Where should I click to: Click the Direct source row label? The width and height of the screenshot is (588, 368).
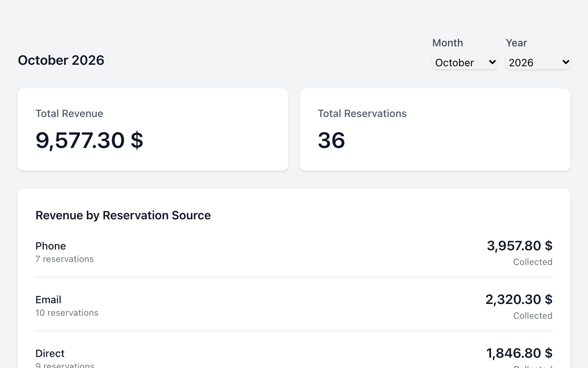click(x=50, y=353)
